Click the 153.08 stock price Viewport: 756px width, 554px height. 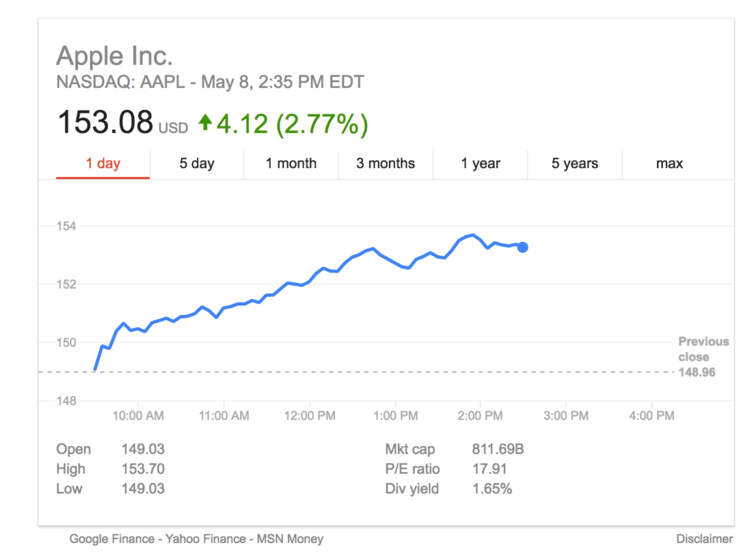(x=105, y=122)
